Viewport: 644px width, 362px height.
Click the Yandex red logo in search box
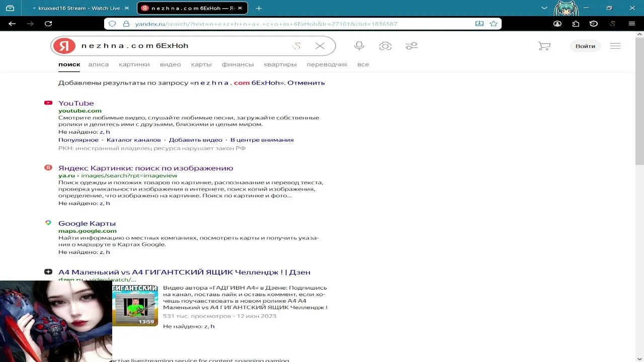[x=64, y=46]
